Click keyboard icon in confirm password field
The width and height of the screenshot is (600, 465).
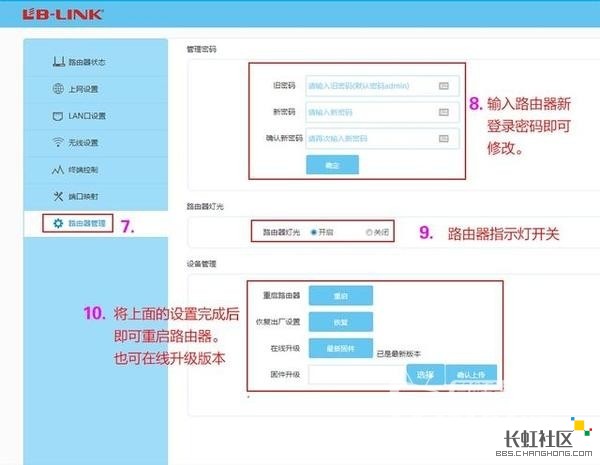click(443, 138)
